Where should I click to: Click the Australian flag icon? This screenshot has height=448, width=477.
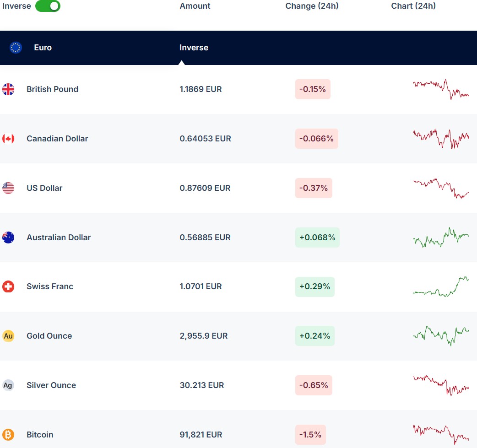(x=8, y=237)
